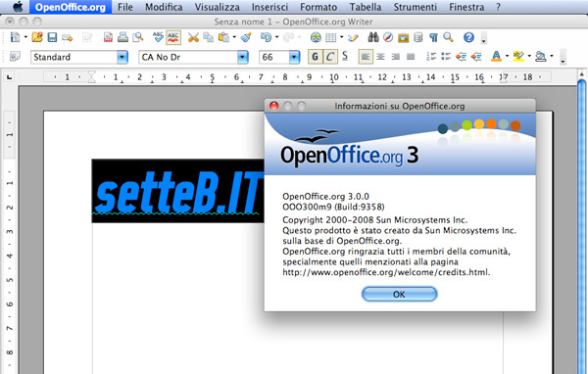The image size is (588, 374).
Task: Open Find & Replace binoculars icon
Action: [x=373, y=37]
